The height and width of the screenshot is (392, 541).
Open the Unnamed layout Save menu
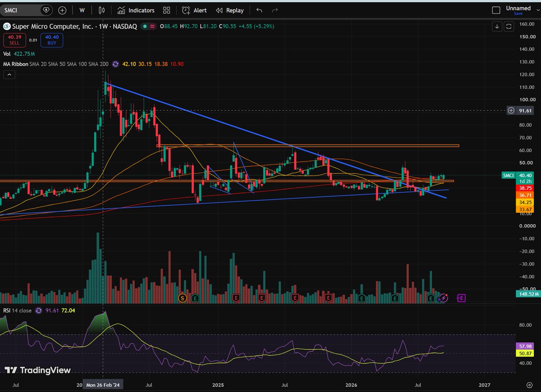tap(518, 10)
